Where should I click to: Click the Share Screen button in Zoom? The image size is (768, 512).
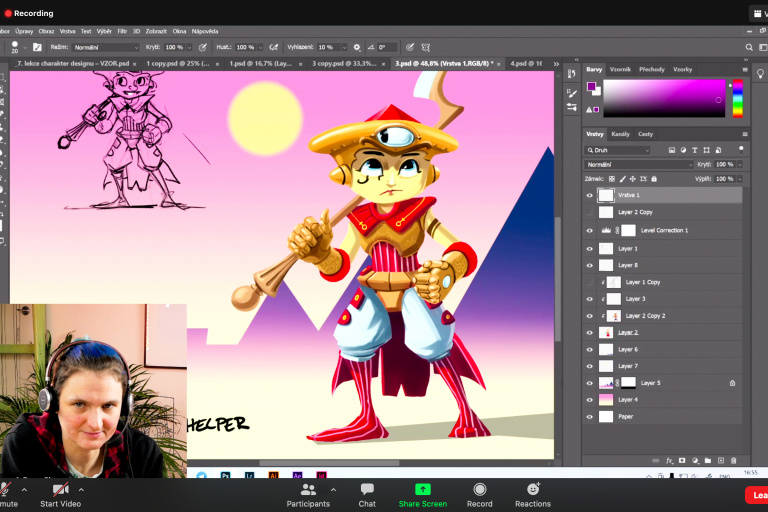coord(422,494)
